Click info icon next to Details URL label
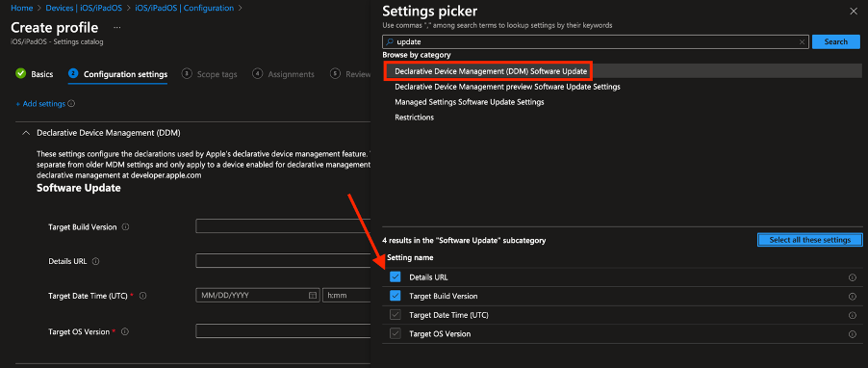 pyautogui.click(x=95, y=261)
